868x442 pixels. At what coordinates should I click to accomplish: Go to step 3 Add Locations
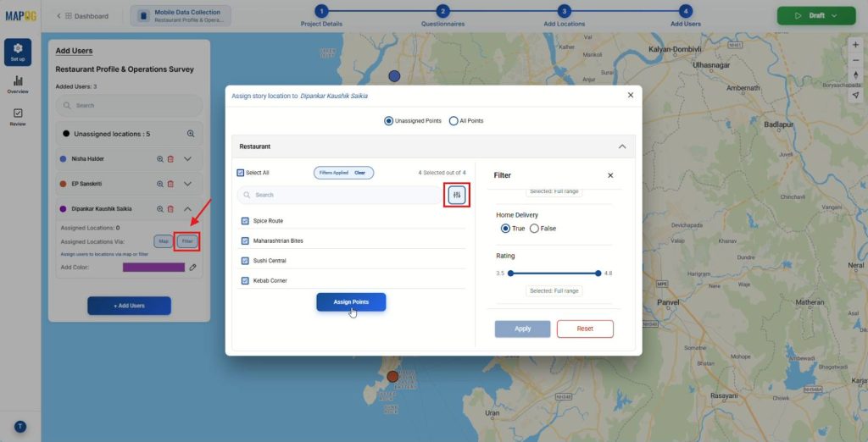pyautogui.click(x=564, y=11)
